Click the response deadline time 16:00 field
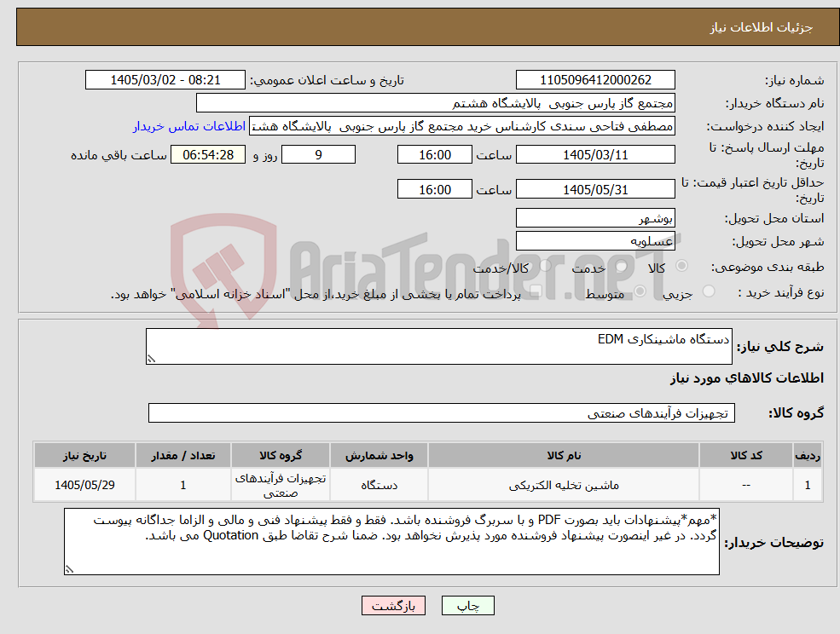 point(434,155)
